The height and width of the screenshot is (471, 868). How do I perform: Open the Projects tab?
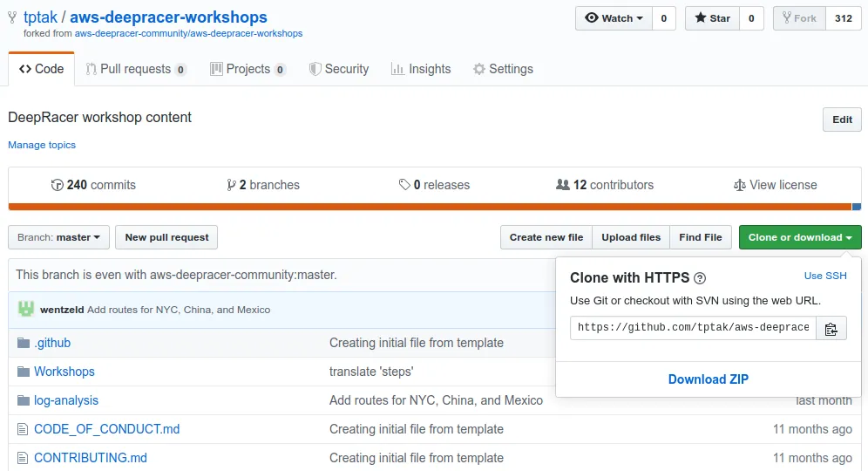[x=248, y=69]
